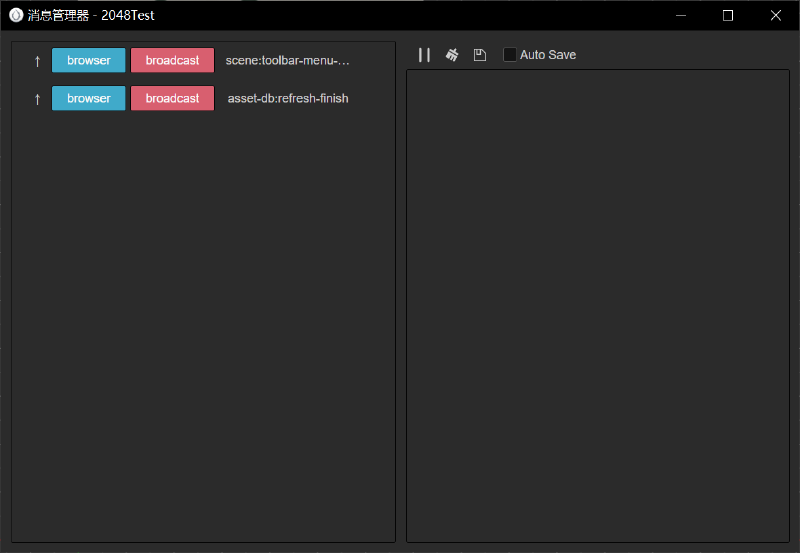Maximize the 消息管理器 window
This screenshot has width=800, height=553.
[x=728, y=15]
